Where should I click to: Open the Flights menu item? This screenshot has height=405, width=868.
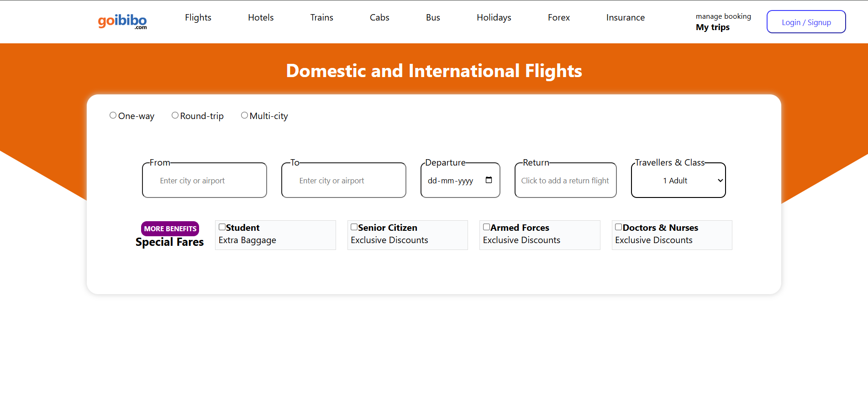(198, 18)
